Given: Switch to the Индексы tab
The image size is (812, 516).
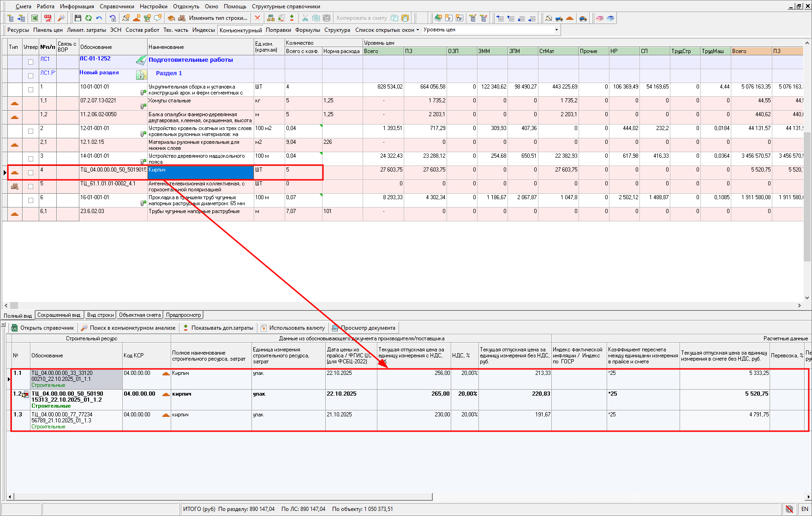Looking at the screenshot, I should coord(203,30).
